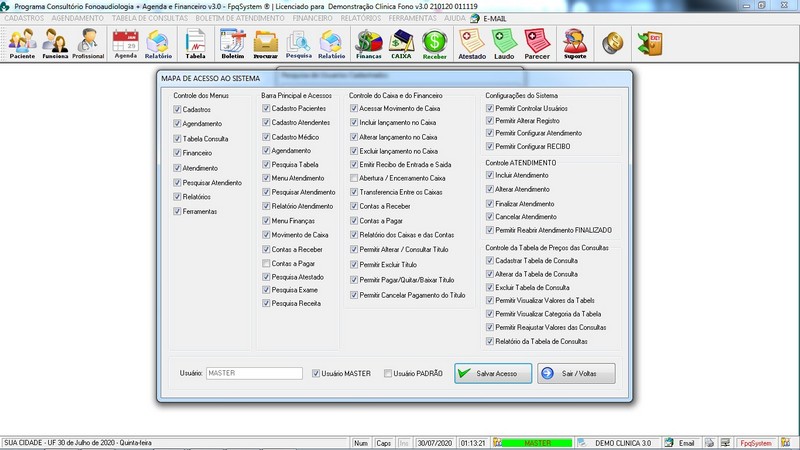Open the RELATÓRIOS menu

click(x=361, y=18)
